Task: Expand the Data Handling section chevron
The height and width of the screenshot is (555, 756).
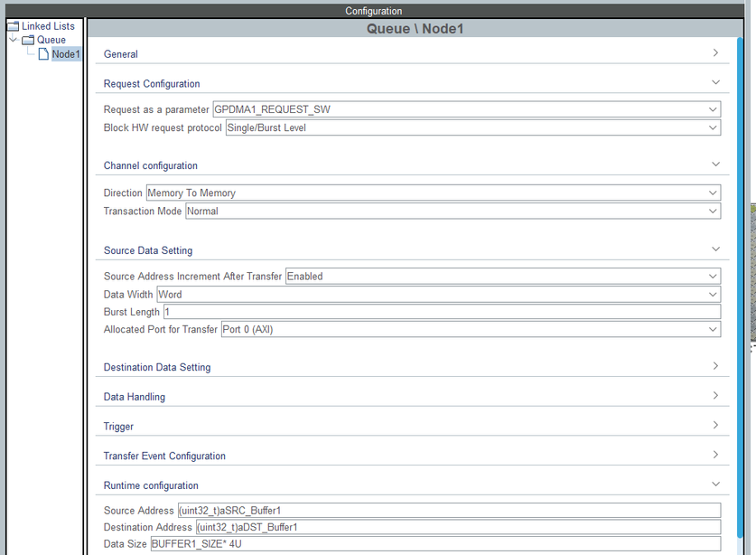Action: coord(715,395)
